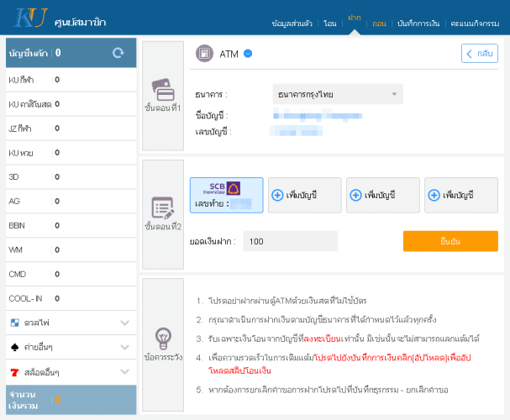Click the ATM icon in the header
The width and height of the screenshot is (510, 420).
click(204, 53)
